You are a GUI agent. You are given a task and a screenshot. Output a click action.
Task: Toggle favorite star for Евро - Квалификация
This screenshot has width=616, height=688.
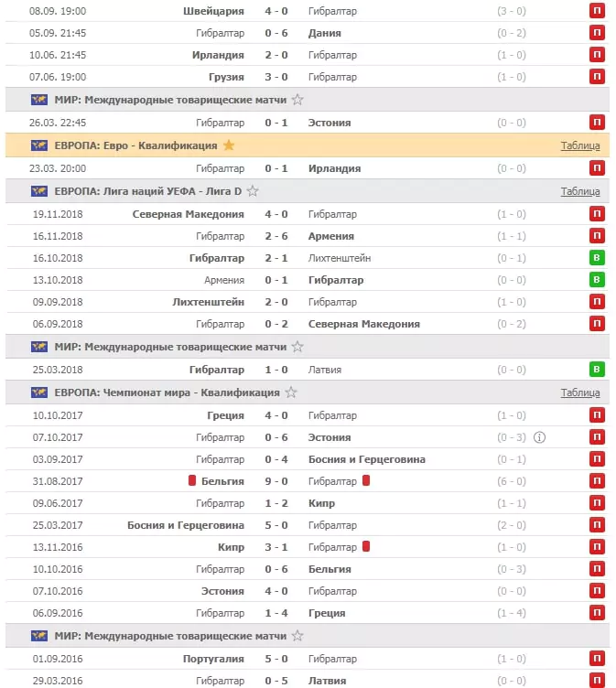(x=228, y=145)
